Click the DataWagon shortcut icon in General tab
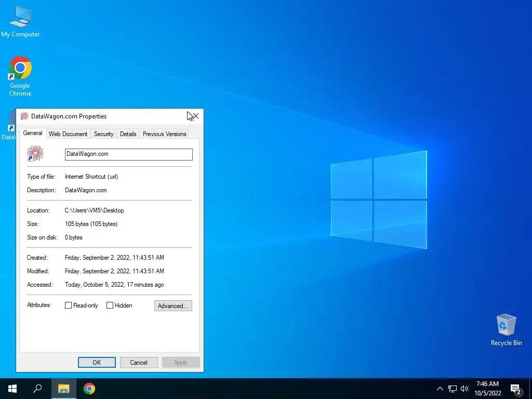The image size is (532, 399). [35, 153]
